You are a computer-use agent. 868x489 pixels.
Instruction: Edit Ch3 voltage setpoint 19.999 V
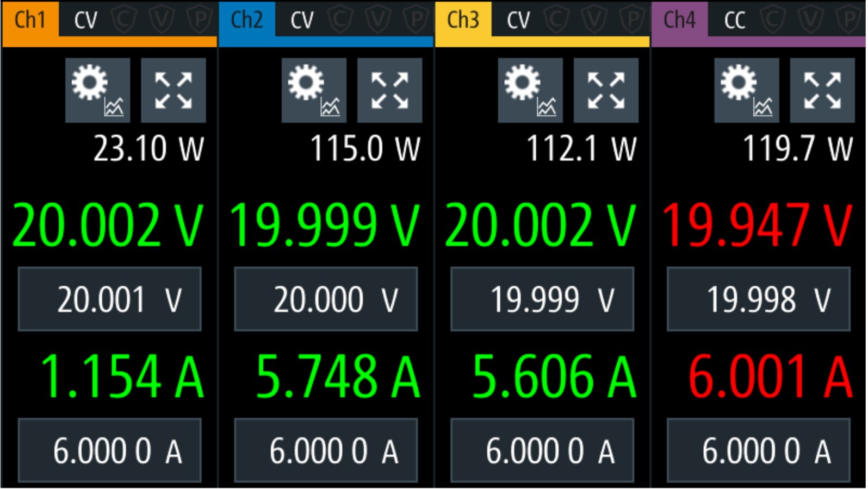[x=542, y=299]
